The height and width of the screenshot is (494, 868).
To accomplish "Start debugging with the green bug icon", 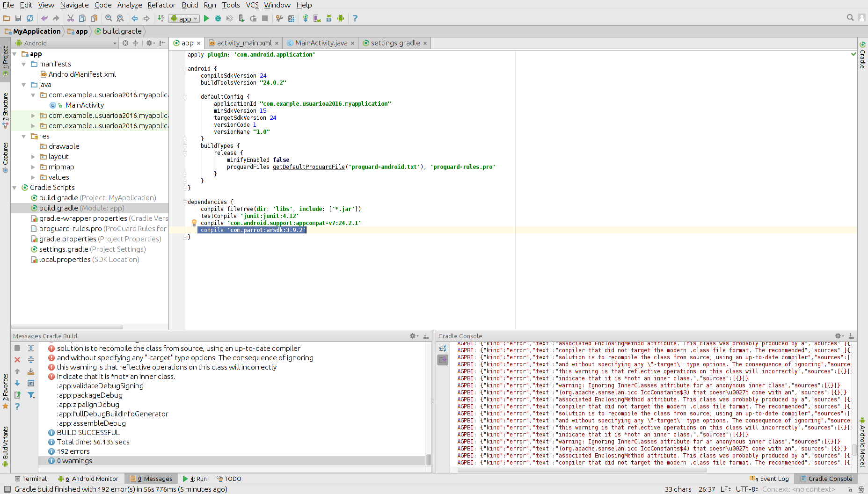I will click(x=218, y=18).
